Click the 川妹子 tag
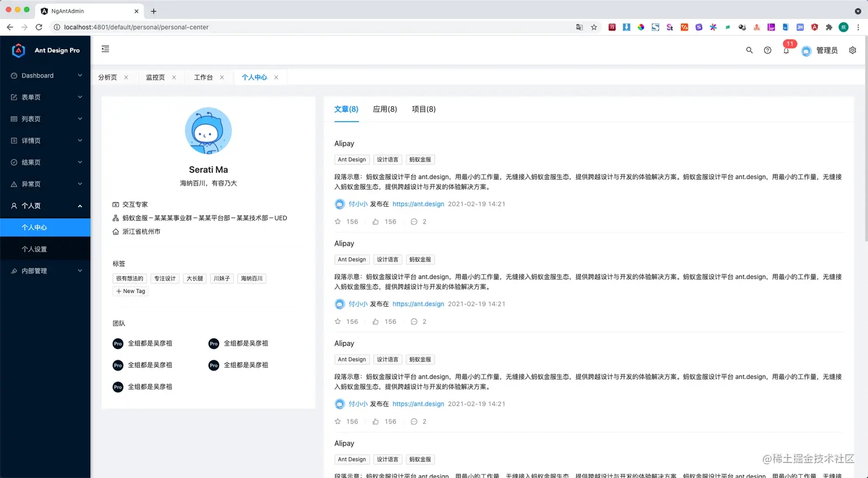This screenshot has height=478, width=868. pyautogui.click(x=222, y=279)
